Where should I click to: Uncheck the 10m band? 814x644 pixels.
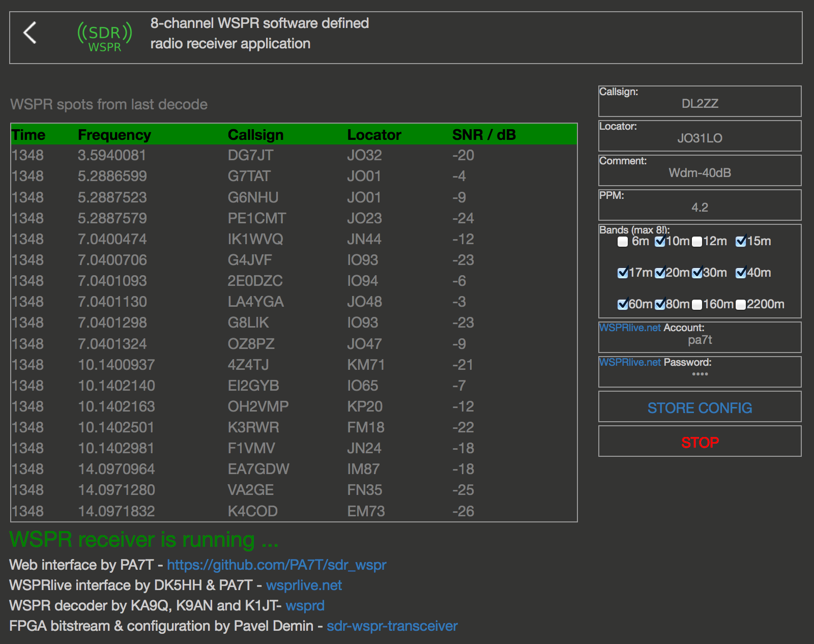[660, 242]
